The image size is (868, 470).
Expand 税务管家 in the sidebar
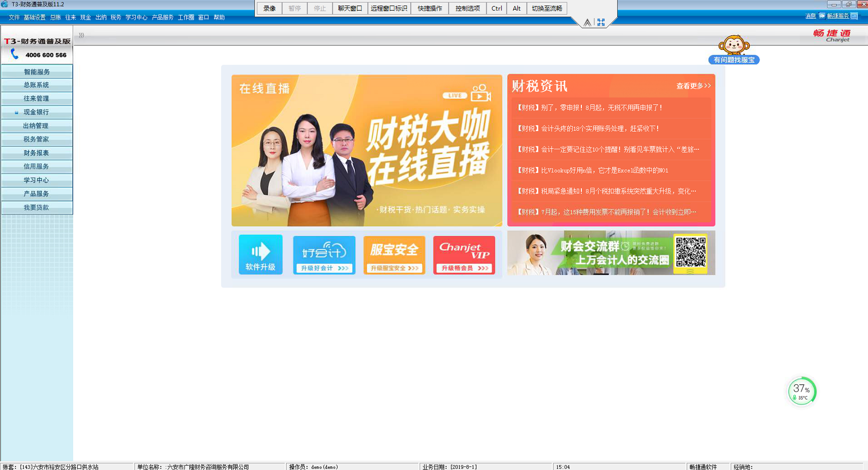pyautogui.click(x=37, y=139)
